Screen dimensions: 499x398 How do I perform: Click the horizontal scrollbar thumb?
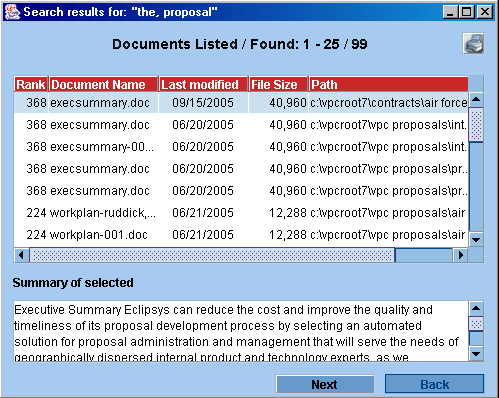click(x=212, y=255)
